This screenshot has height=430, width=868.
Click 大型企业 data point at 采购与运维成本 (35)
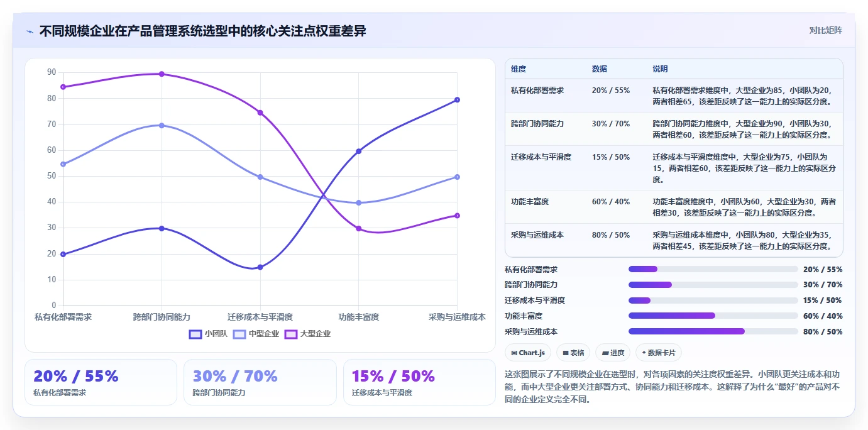point(457,216)
